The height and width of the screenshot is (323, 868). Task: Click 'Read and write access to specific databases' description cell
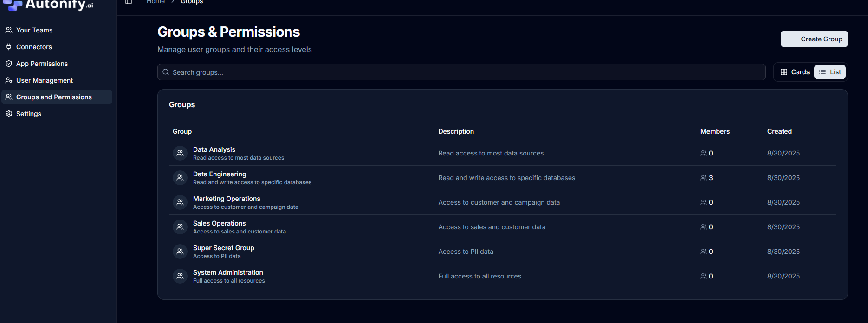[x=506, y=178]
